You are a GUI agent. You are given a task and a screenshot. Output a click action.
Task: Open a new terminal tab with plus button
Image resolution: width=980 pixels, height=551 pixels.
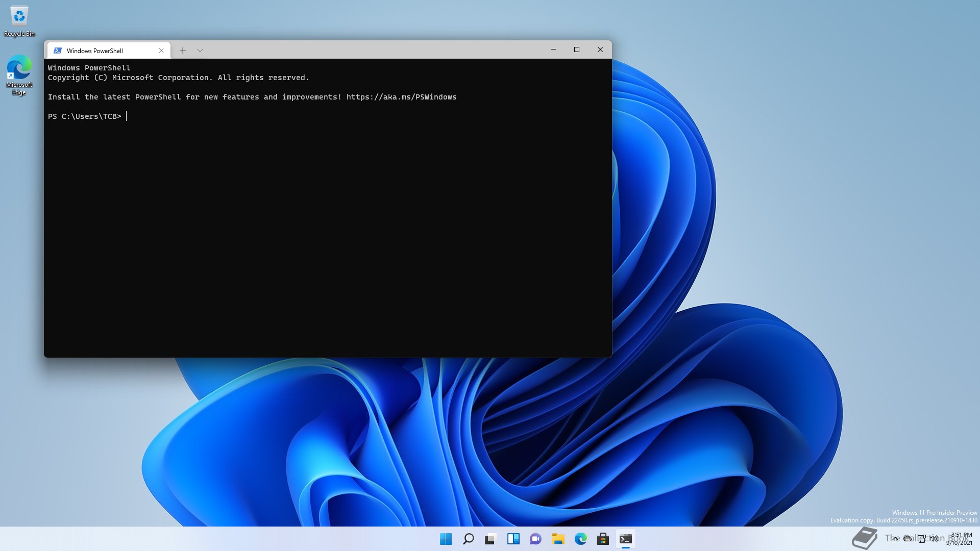click(183, 51)
